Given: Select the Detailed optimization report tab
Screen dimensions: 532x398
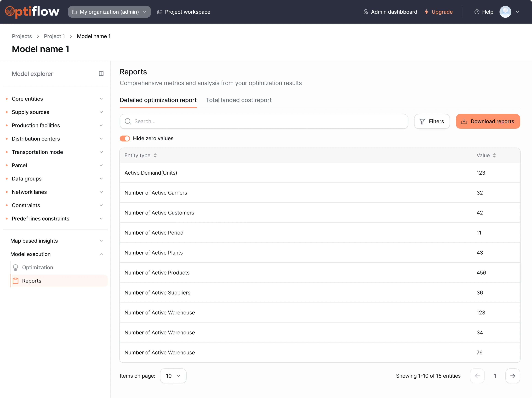Looking at the screenshot, I should coord(158,100).
